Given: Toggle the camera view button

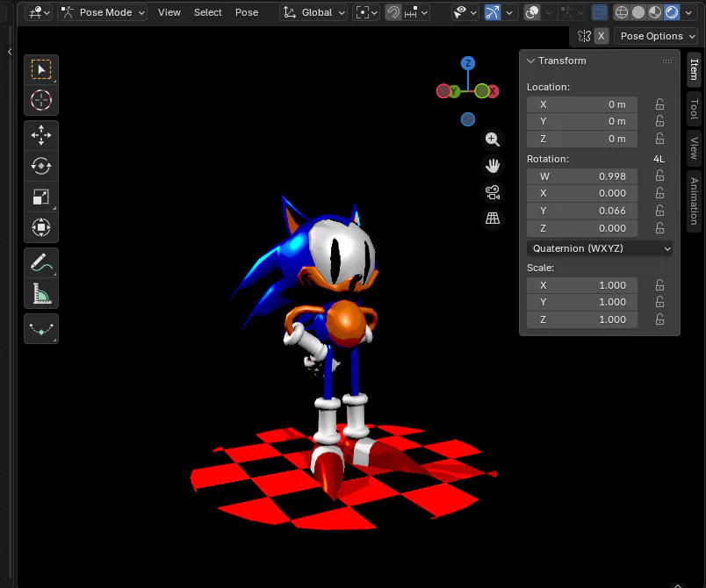Looking at the screenshot, I should point(492,192).
